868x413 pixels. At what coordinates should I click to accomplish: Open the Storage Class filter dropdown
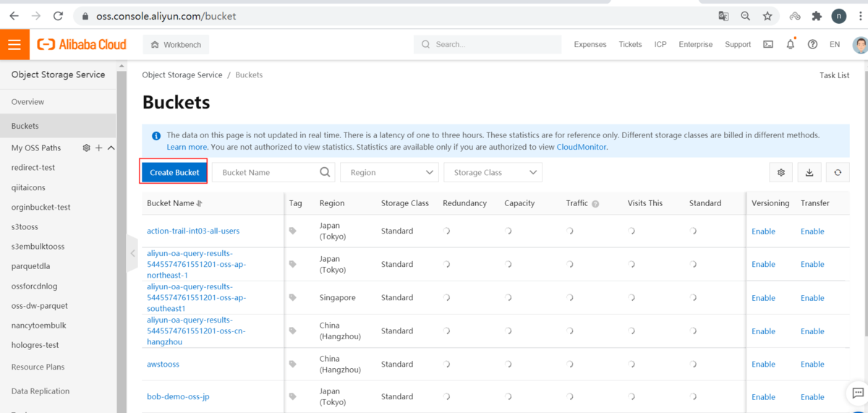(x=493, y=172)
